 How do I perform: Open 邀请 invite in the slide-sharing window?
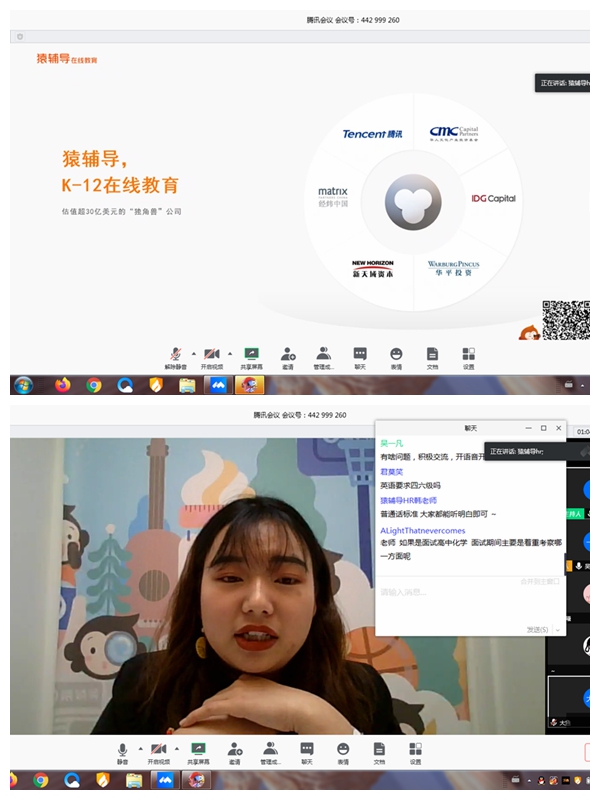pyautogui.click(x=288, y=358)
